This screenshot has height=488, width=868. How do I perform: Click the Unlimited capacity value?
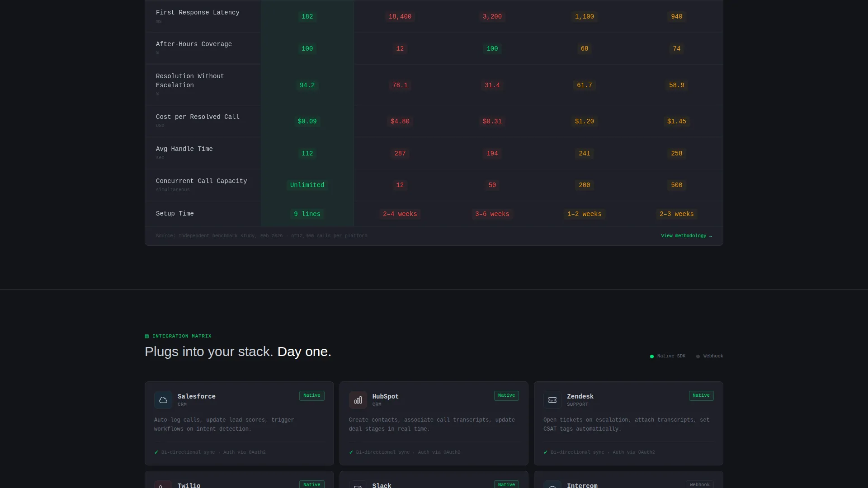point(307,185)
